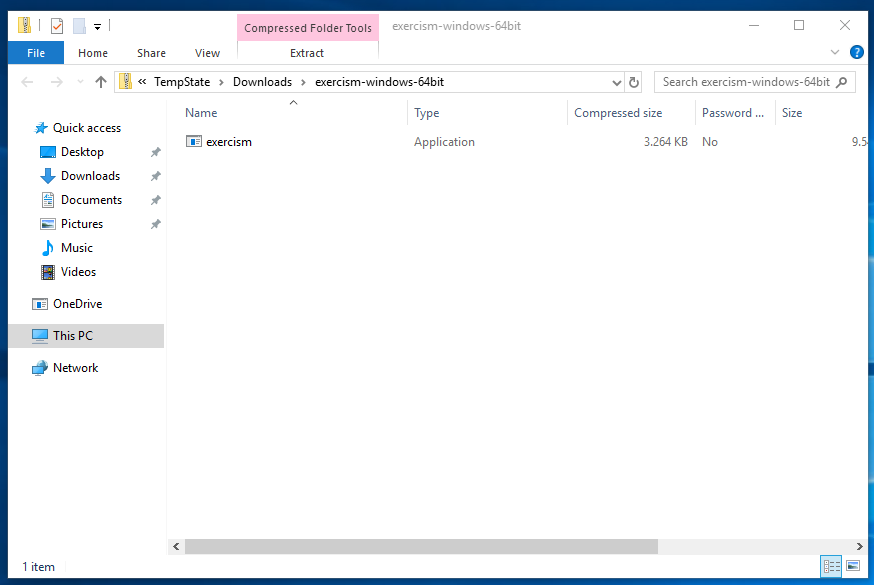This screenshot has height=585, width=874.
Task: Open Music in the navigation pane
Action: coord(76,247)
